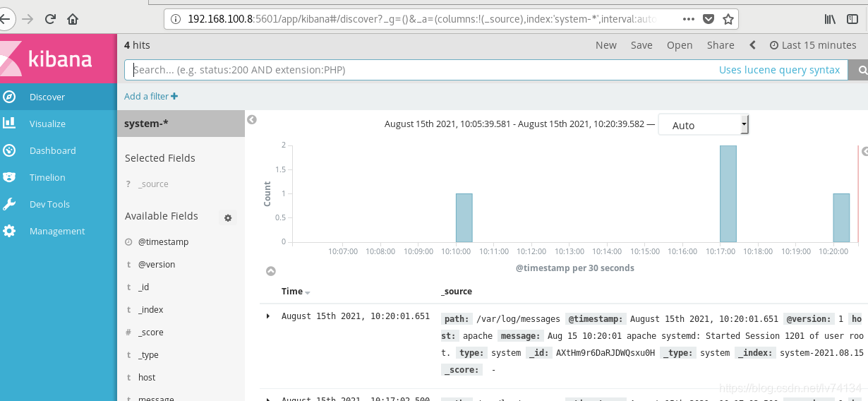The width and height of the screenshot is (868, 401).
Task: Select the @version available field
Action: point(157,265)
